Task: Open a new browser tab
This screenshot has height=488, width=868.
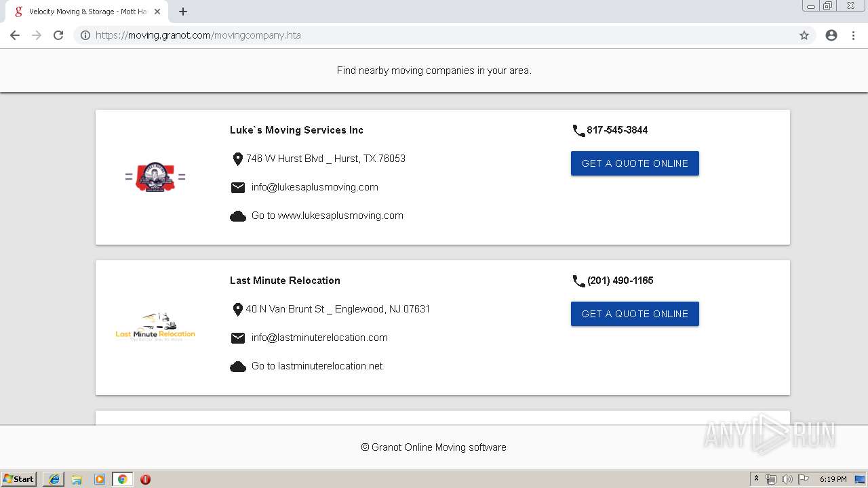Action: pos(183,12)
